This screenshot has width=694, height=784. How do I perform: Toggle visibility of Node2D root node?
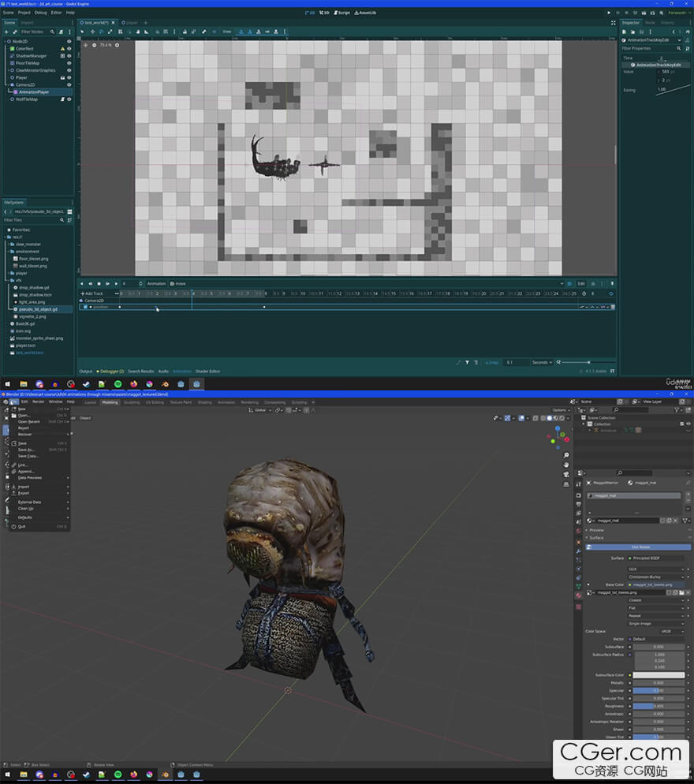69,42
